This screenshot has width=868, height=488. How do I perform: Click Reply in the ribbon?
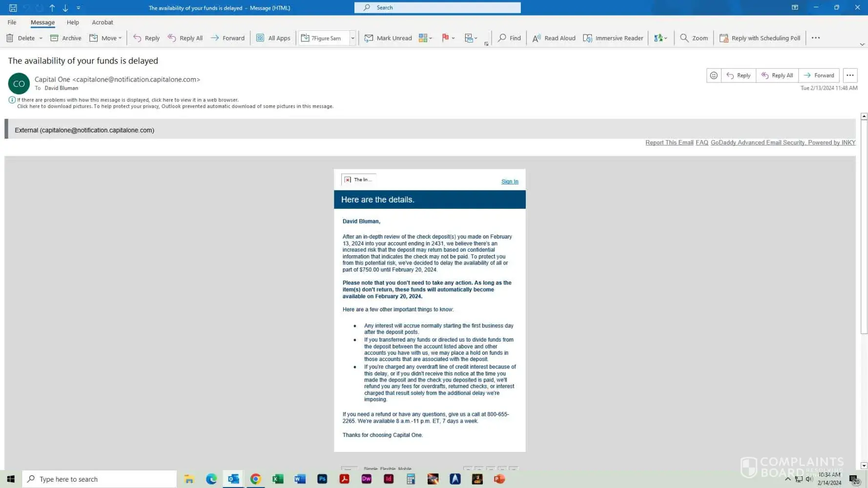click(x=146, y=38)
